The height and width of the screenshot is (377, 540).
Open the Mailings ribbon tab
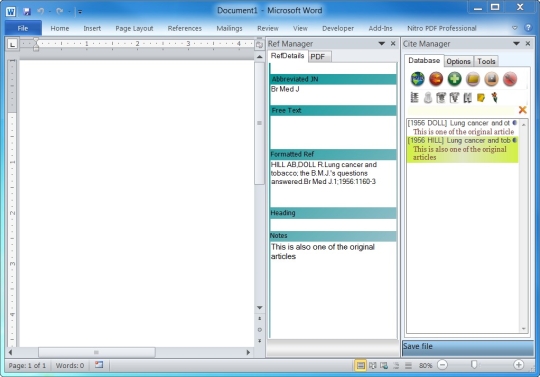229,28
